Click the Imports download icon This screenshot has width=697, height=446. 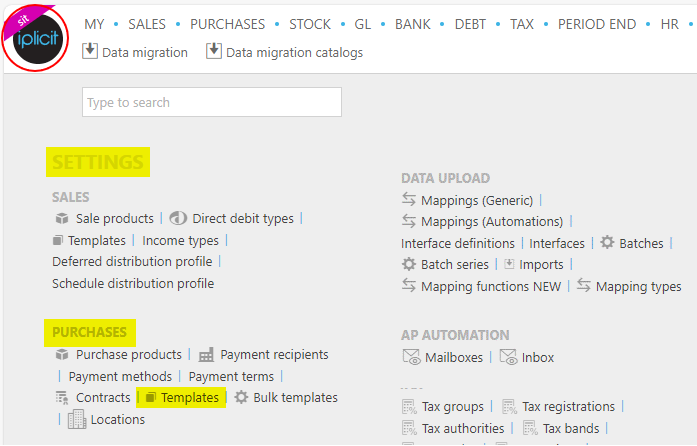click(x=509, y=264)
